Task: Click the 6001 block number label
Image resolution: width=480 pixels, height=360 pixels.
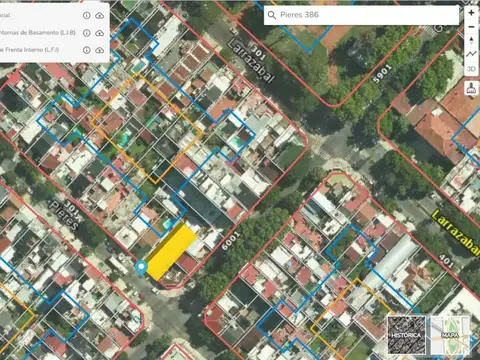Action: tap(230, 241)
